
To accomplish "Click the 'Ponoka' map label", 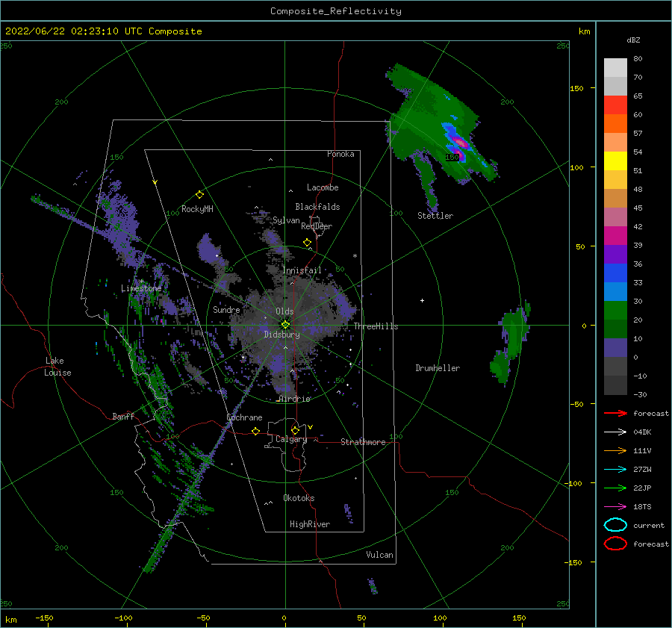I will (340, 154).
